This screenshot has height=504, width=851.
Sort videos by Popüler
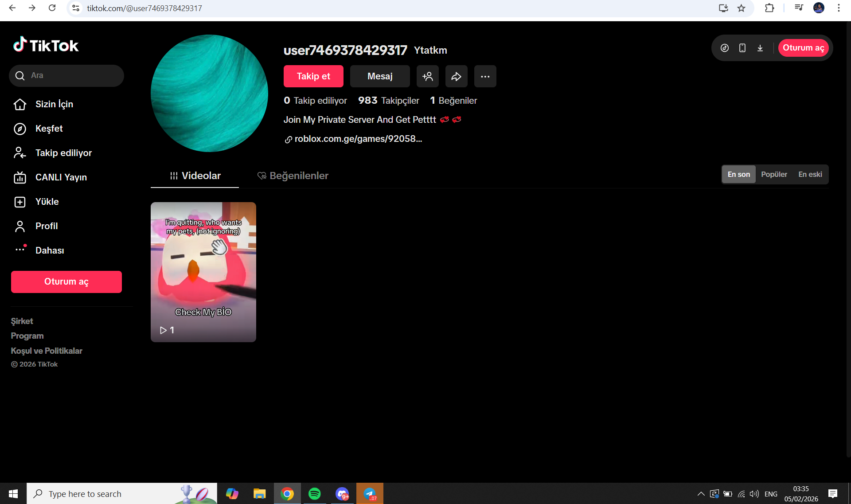[774, 175]
